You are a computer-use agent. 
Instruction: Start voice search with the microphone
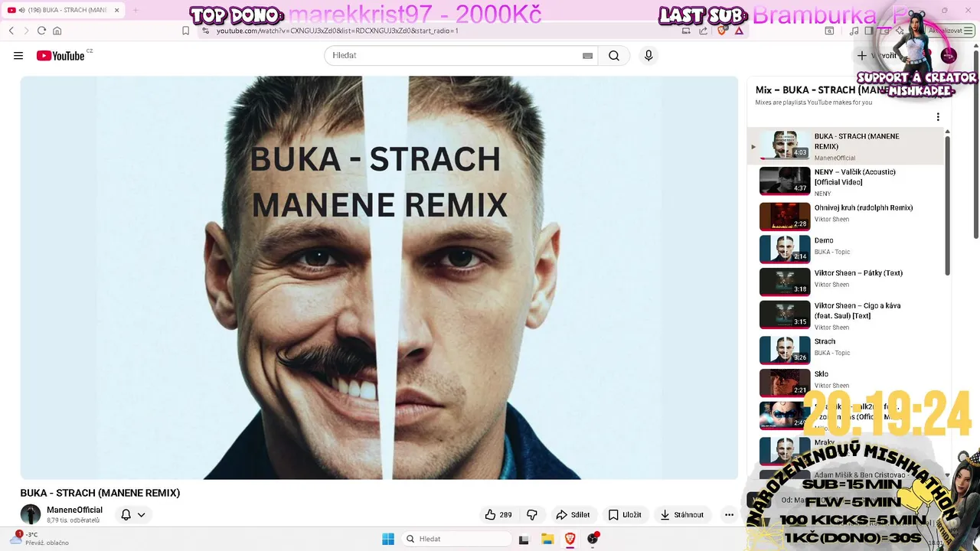click(x=648, y=56)
